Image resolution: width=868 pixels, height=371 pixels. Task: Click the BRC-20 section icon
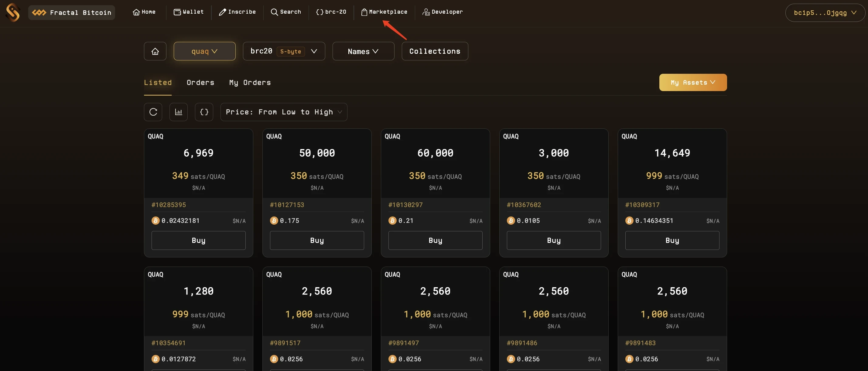point(319,12)
